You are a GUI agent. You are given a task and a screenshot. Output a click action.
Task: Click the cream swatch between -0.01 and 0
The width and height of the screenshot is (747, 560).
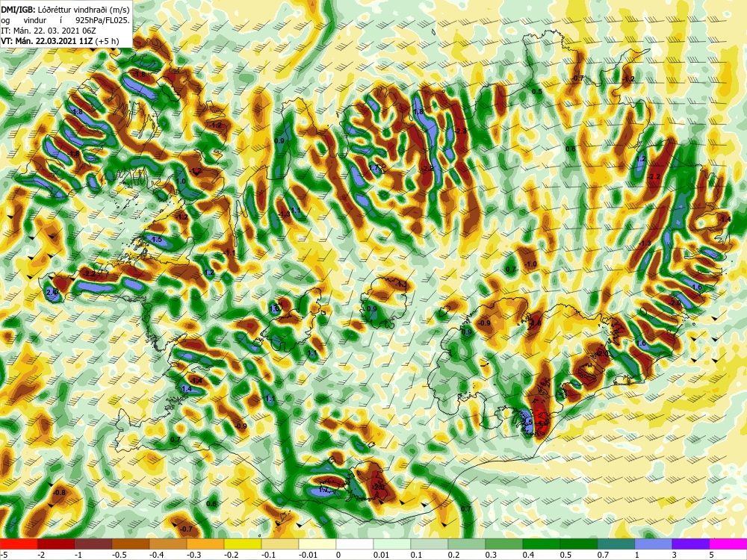click(317, 544)
